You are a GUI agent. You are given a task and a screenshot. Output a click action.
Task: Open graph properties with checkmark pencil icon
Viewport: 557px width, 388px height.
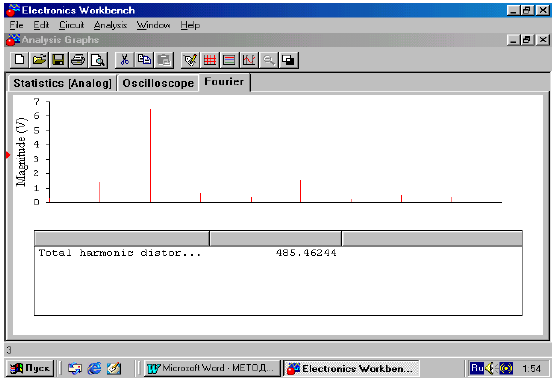(x=190, y=60)
